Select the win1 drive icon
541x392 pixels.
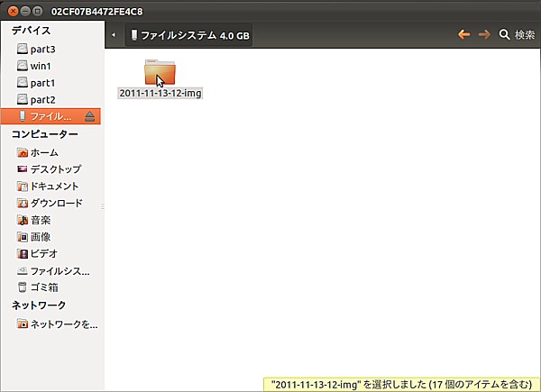tap(23, 66)
